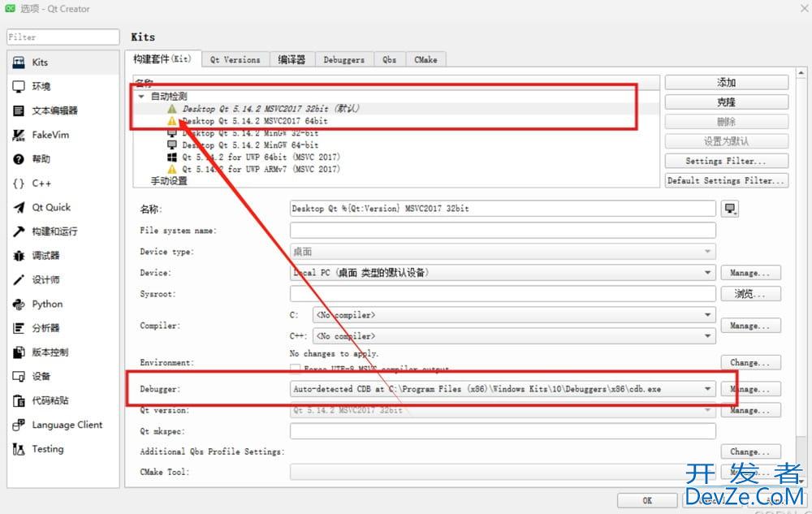Open the FakeVim settings category
Screen dimensions: 812x514
(x=63, y=135)
